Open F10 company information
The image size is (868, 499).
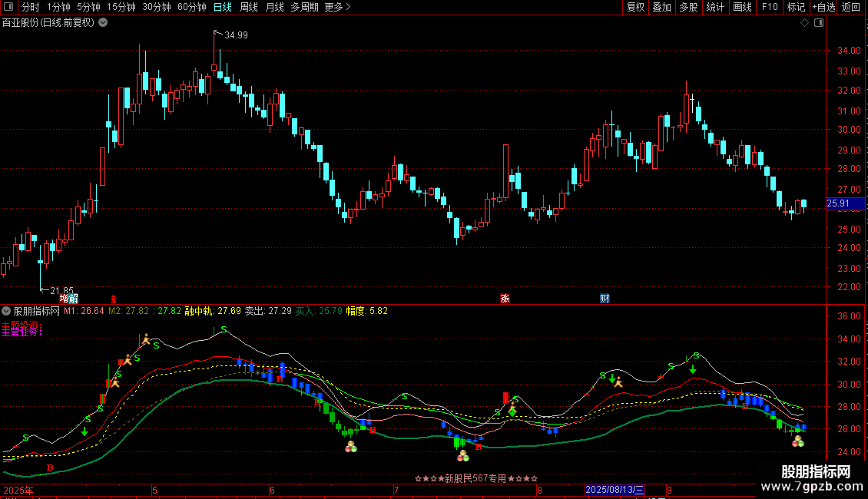770,7
